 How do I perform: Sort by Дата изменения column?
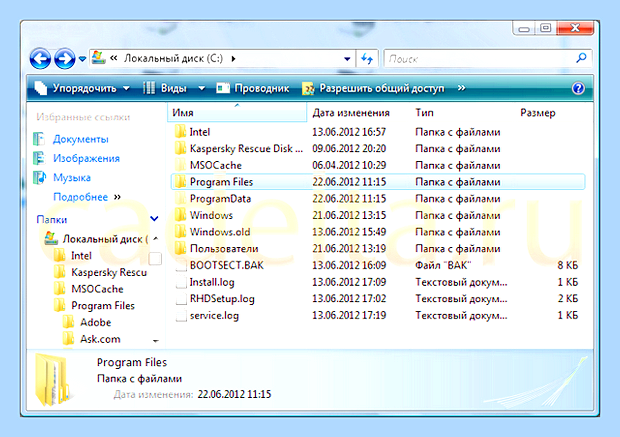pos(351,113)
